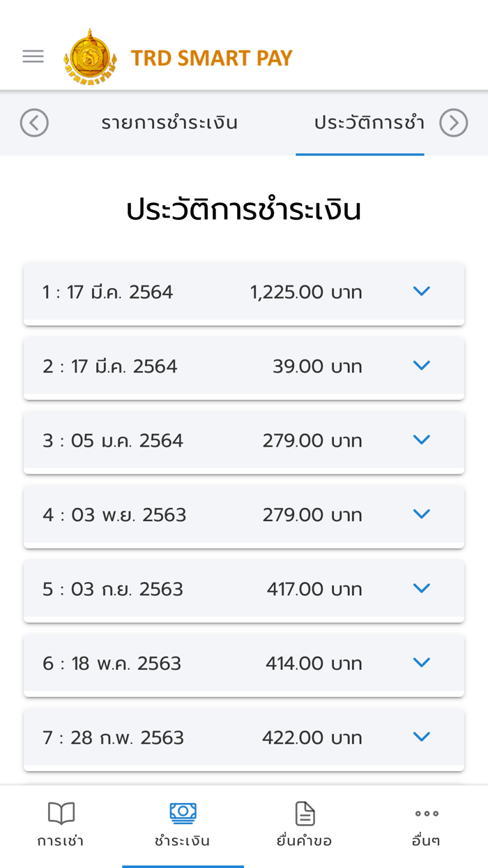
Task: Tap the TRD Smart Pay logo
Action: 91,56
